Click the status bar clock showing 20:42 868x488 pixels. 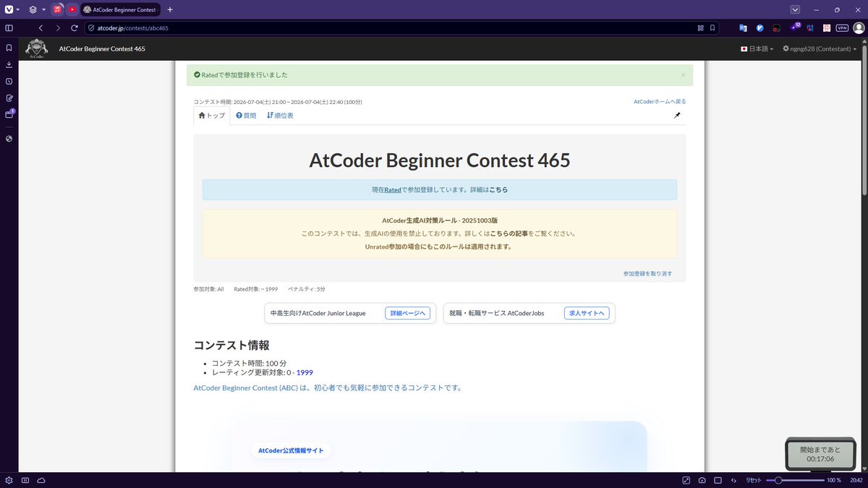pyautogui.click(x=856, y=480)
